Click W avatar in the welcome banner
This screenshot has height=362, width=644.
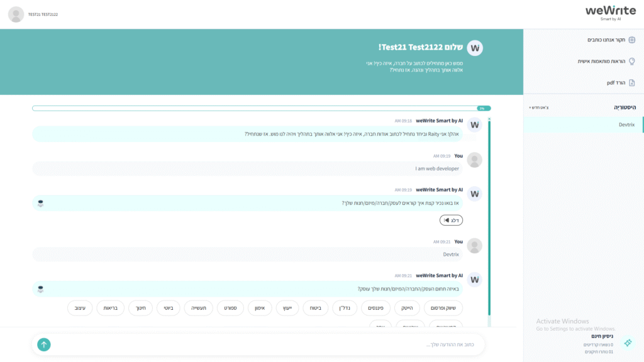pos(475,48)
